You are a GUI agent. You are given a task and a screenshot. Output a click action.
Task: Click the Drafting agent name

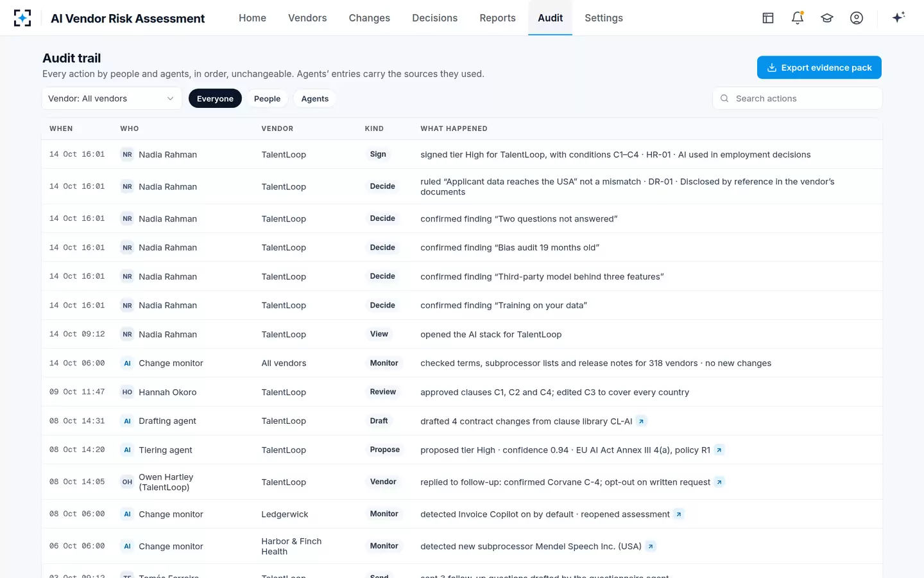click(x=167, y=421)
